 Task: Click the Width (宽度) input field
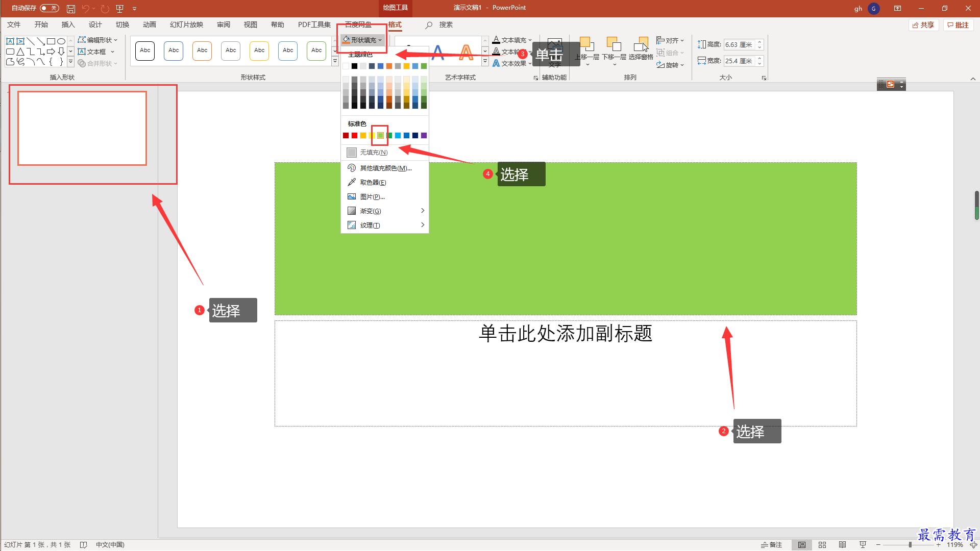(740, 61)
